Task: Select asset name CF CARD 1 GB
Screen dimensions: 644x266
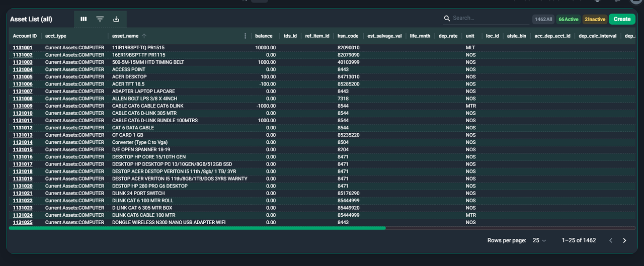Action: coord(128,135)
